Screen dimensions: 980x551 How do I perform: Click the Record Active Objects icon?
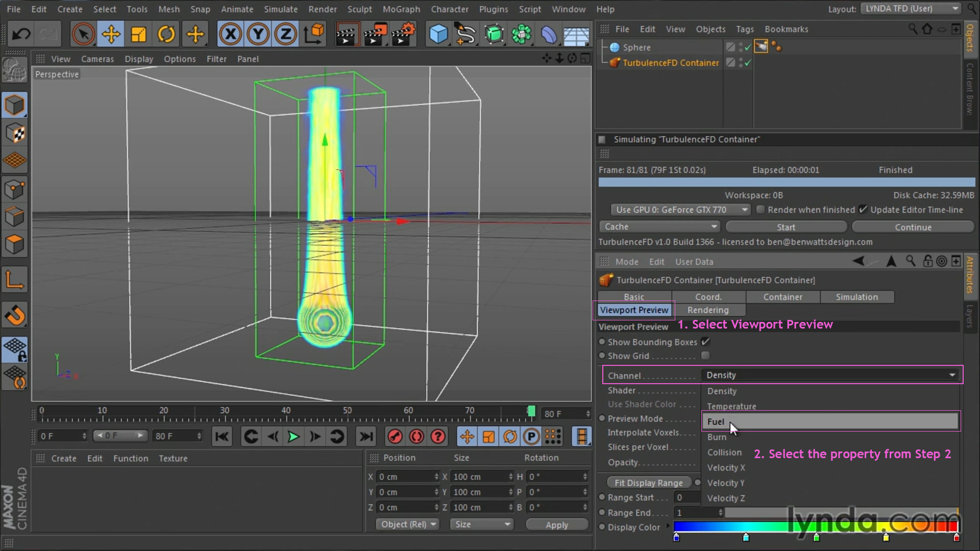(395, 437)
